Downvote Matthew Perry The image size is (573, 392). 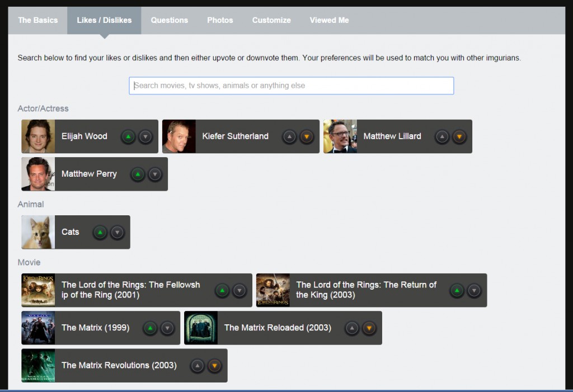[x=155, y=174]
